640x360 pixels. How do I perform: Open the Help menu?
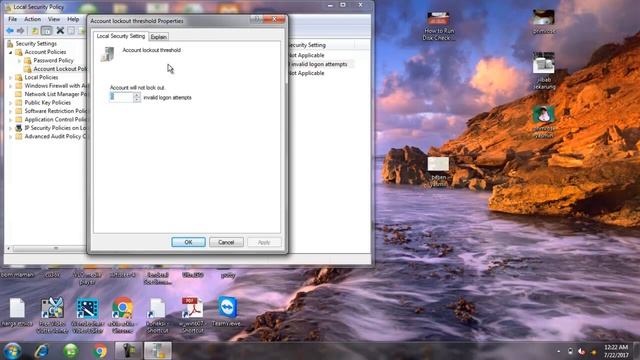point(73,19)
